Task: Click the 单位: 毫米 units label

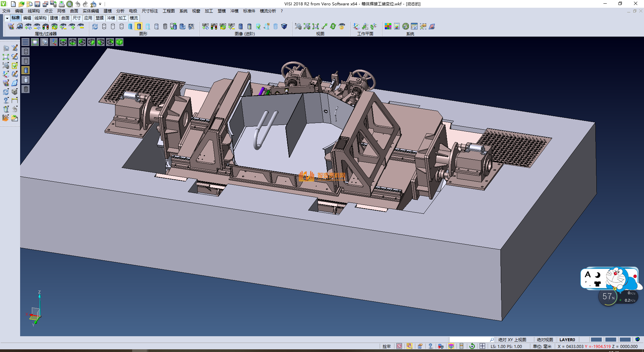Action: click(x=542, y=346)
